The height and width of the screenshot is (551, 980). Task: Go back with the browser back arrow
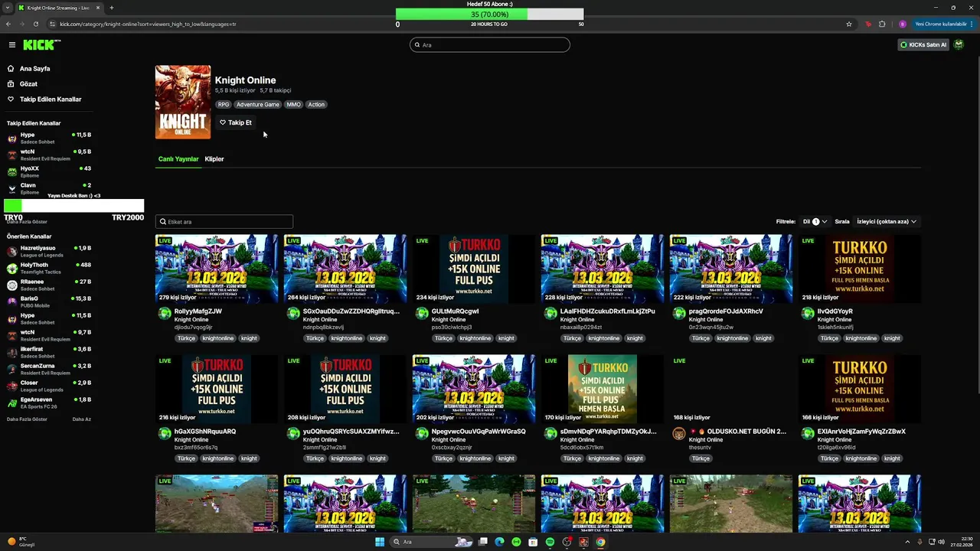point(8,24)
